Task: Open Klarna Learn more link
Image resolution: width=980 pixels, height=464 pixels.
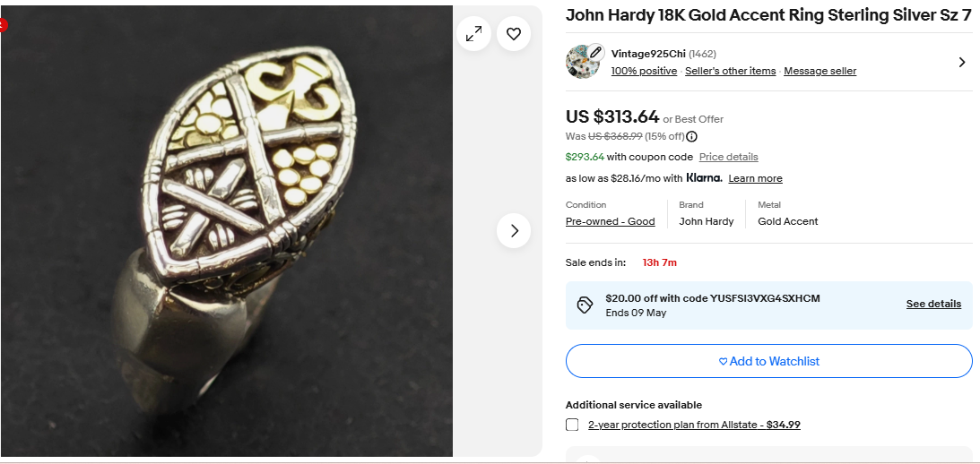Action: click(755, 178)
